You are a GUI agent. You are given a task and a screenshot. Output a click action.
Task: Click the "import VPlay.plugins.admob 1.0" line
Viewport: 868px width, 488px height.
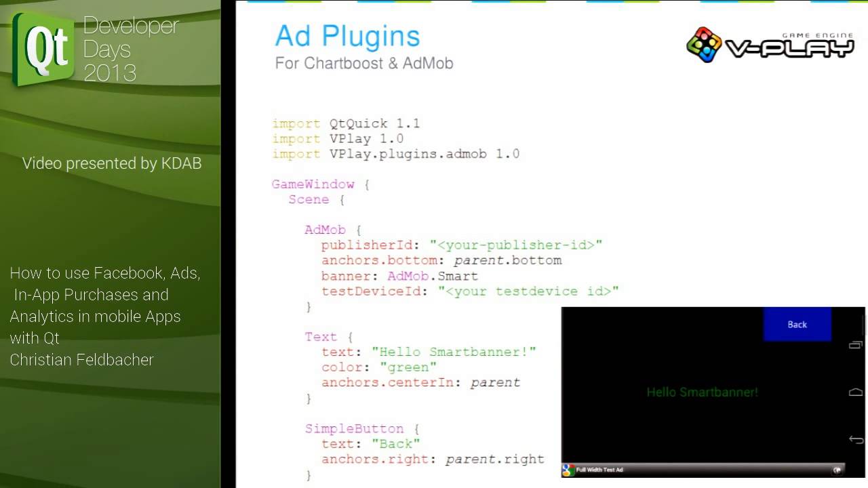tap(396, 154)
